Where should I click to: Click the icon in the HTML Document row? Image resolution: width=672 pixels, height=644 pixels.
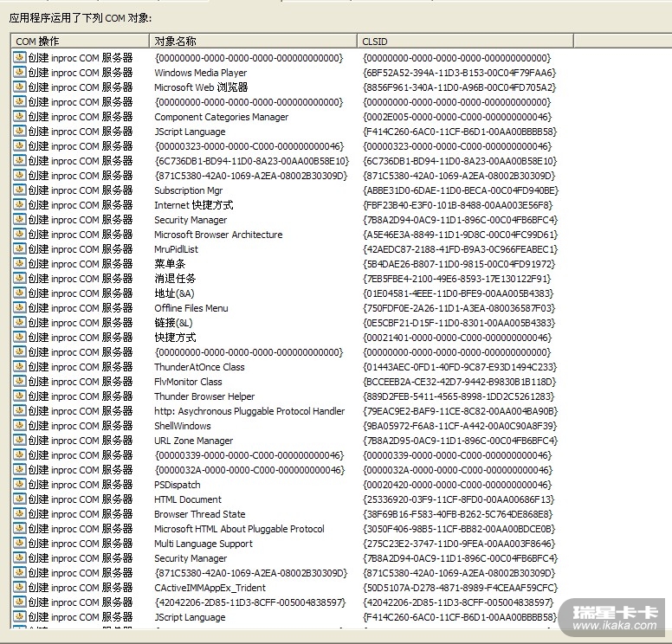click(20, 499)
